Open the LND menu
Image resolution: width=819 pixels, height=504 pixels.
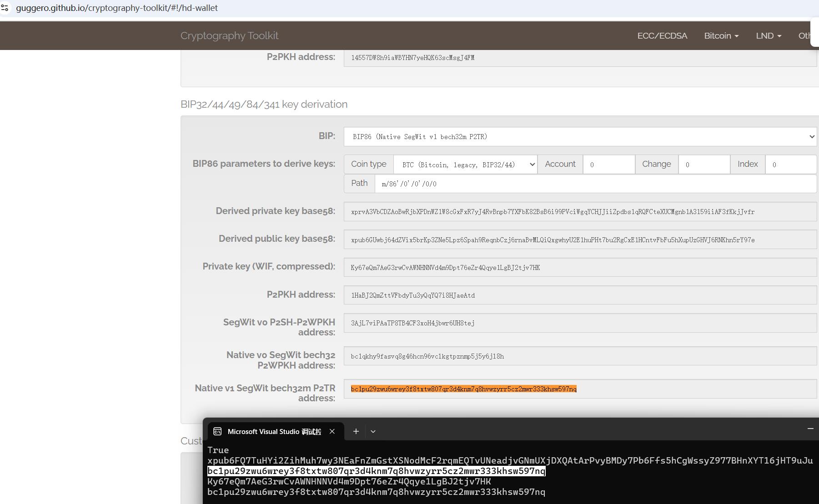click(x=768, y=35)
